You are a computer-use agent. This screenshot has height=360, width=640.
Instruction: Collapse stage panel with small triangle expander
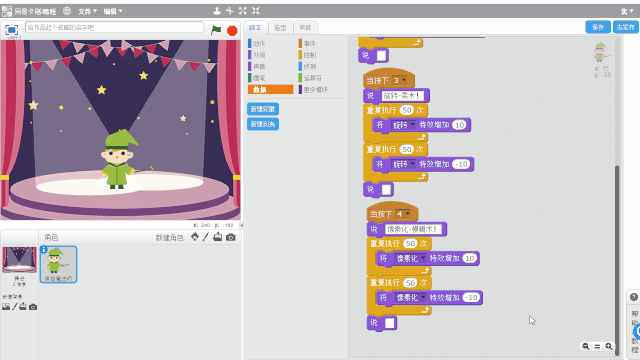pos(241,225)
